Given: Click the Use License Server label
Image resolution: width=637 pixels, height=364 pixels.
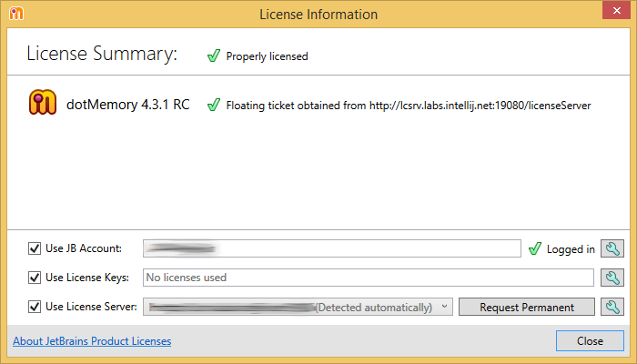Looking at the screenshot, I should pyautogui.click(x=91, y=307).
